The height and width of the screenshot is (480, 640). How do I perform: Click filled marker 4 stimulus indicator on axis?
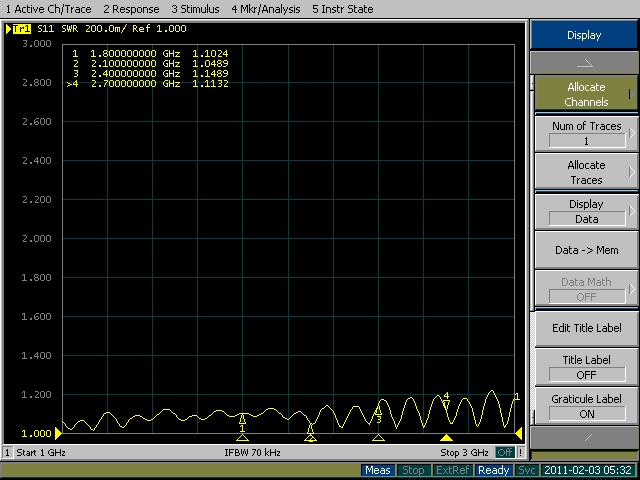tap(447, 438)
